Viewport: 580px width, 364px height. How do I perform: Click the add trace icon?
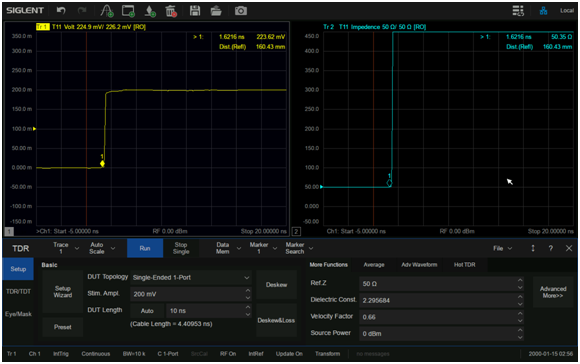click(107, 11)
